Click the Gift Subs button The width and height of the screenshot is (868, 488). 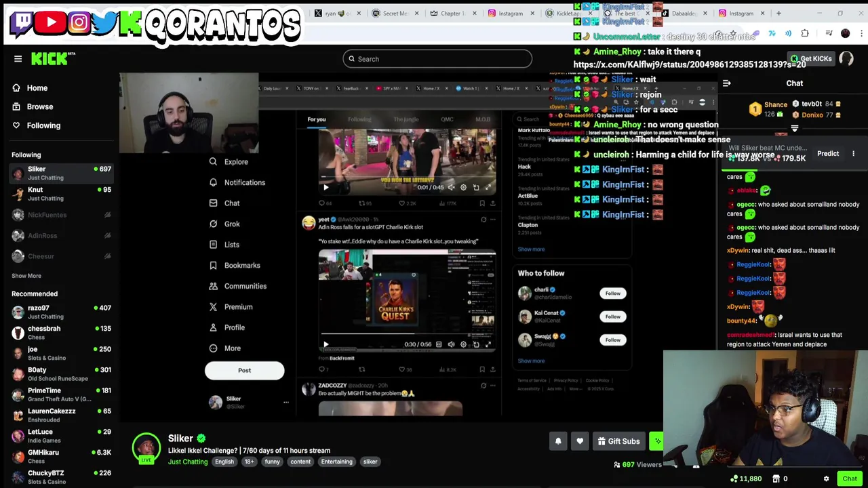coord(618,442)
